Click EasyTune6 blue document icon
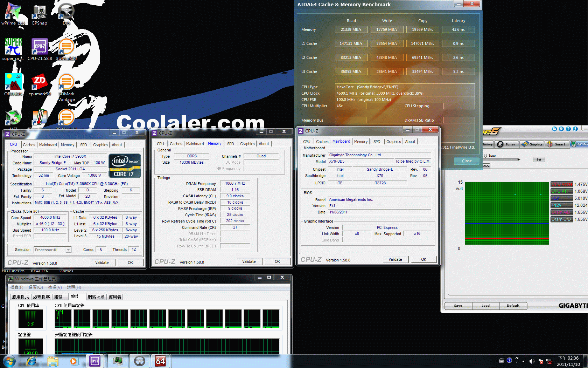The image size is (588, 368). tap(554, 129)
